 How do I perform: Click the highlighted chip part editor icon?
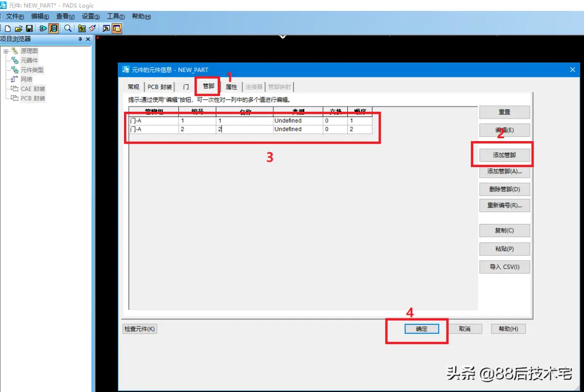(53, 28)
